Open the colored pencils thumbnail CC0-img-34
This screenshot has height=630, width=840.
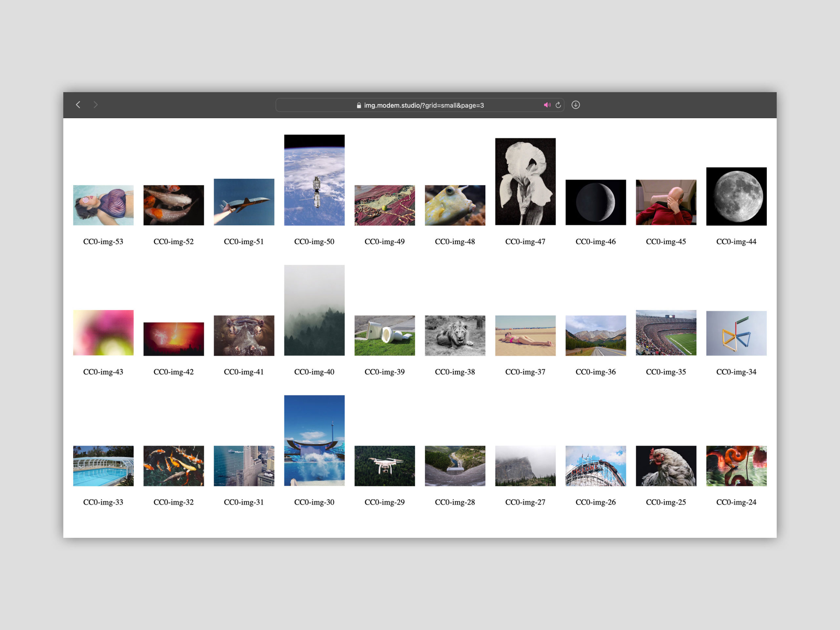click(736, 333)
